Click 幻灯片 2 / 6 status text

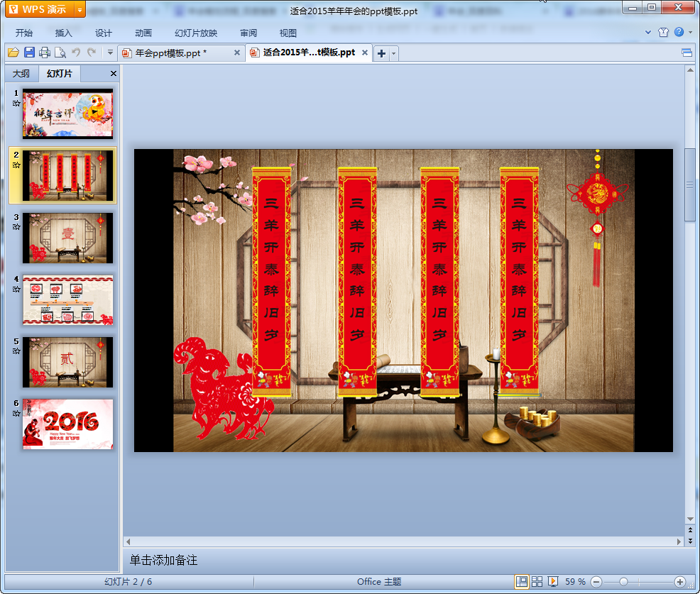tap(128, 581)
